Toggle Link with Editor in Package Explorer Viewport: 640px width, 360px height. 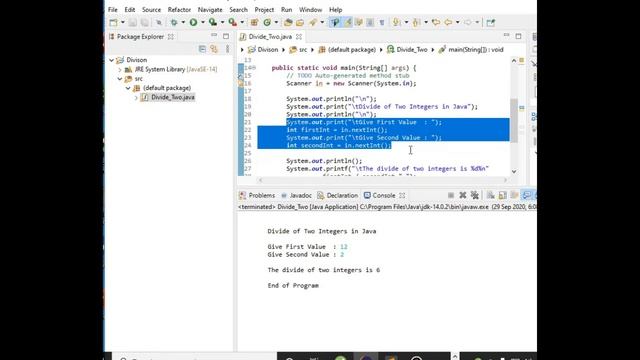pyautogui.click(x=214, y=49)
